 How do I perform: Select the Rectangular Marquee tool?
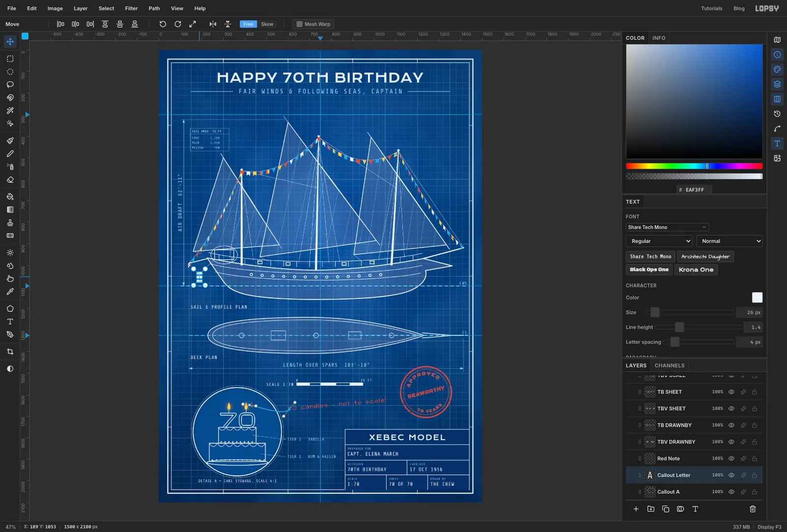pyautogui.click(x=10, y=59)
